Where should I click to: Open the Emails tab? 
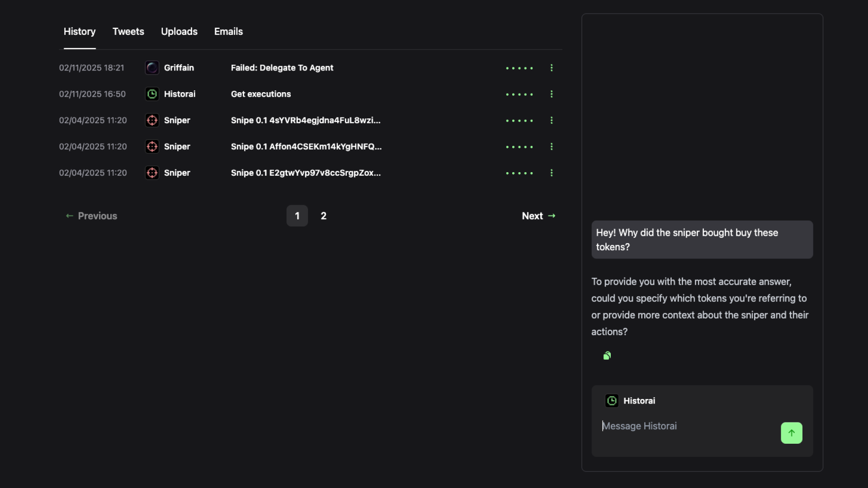tap(228, 32)
